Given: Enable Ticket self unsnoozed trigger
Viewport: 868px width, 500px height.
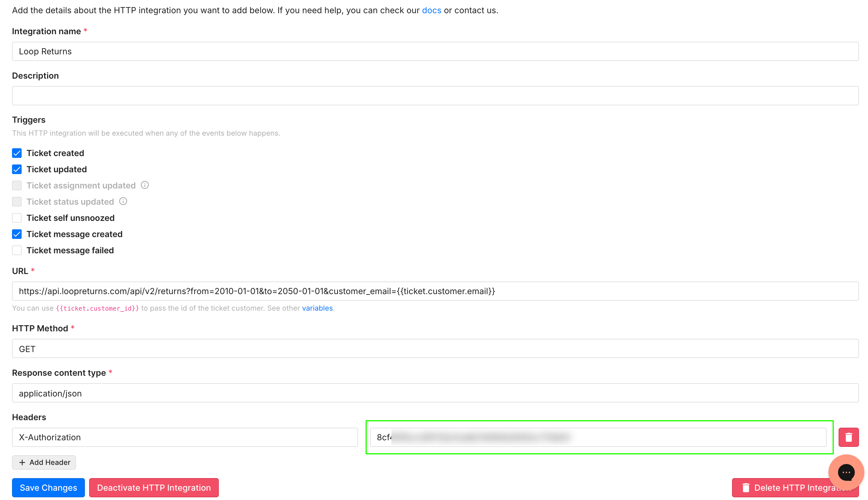Looking at the screenshot, I should coord(17,218).
